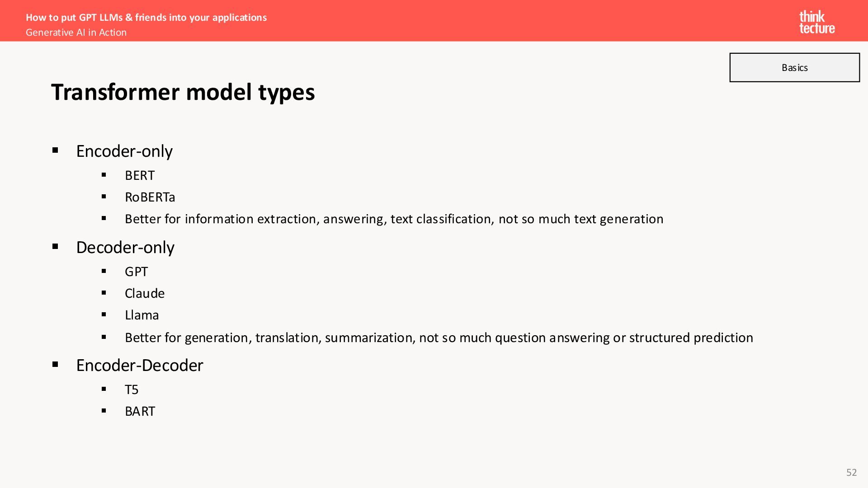Screen dimensions: 868x488
Task: Select the information extraction description line
Action: pos(394,219)
